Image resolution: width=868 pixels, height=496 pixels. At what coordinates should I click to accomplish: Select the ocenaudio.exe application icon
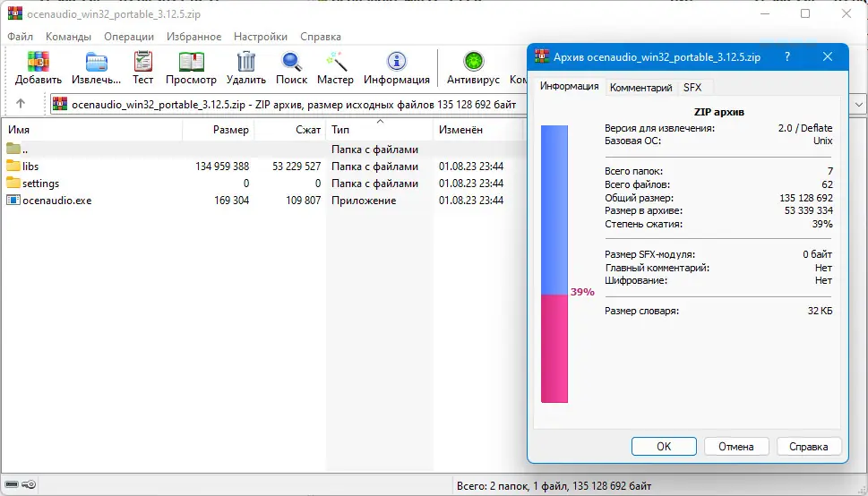pyautogui.click(x=13, y=200)
